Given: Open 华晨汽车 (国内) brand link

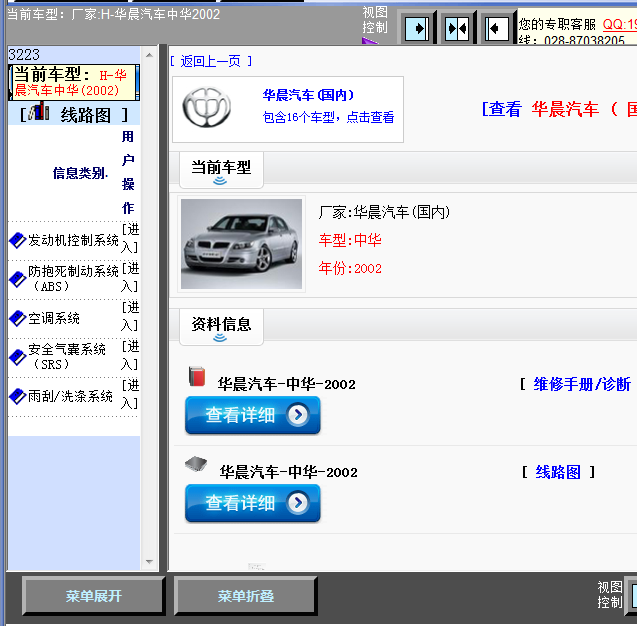Looking at the screenshot, I should pos(308,95).
